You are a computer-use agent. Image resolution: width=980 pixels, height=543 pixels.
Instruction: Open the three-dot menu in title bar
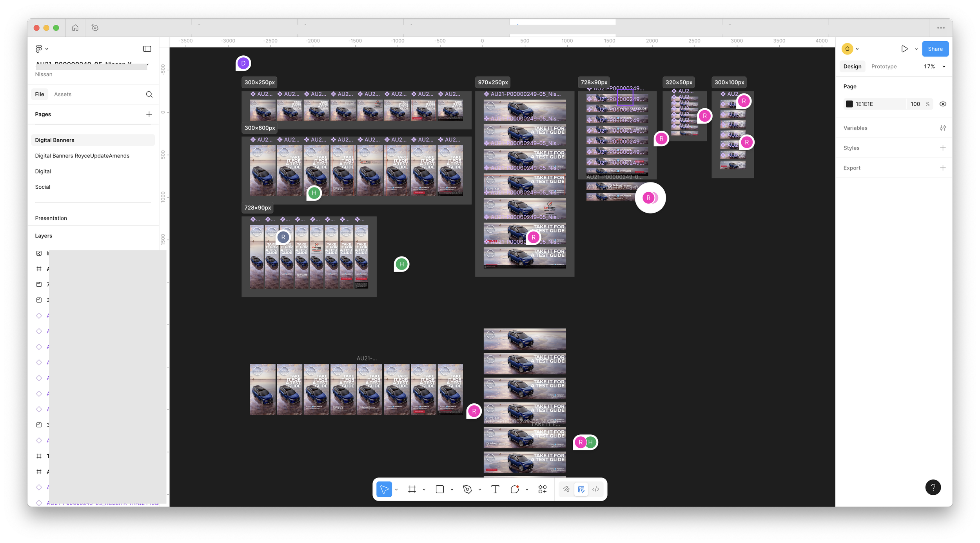click(x=941, y=28)
